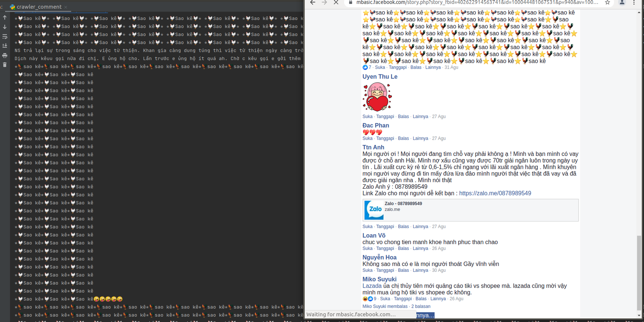Click the scrollbar down arrow in the browser
Viewport: 644px width, 322px height.
click(639, 316)
